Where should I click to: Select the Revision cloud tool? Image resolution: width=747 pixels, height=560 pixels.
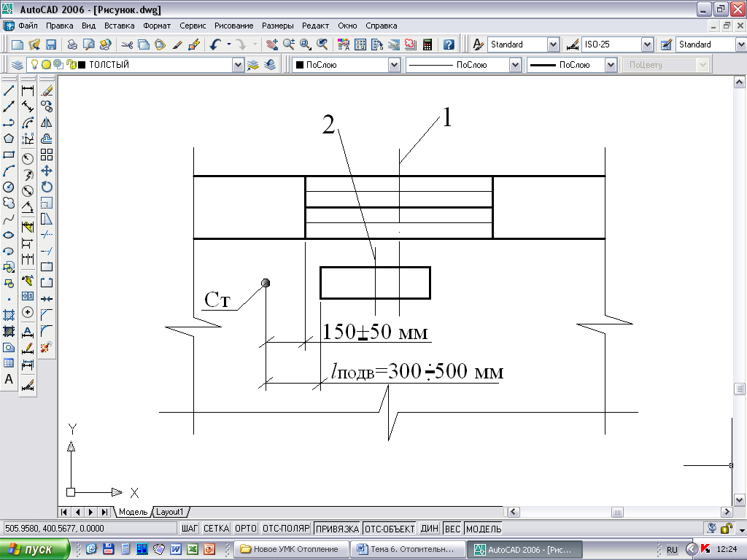point(9,203)
